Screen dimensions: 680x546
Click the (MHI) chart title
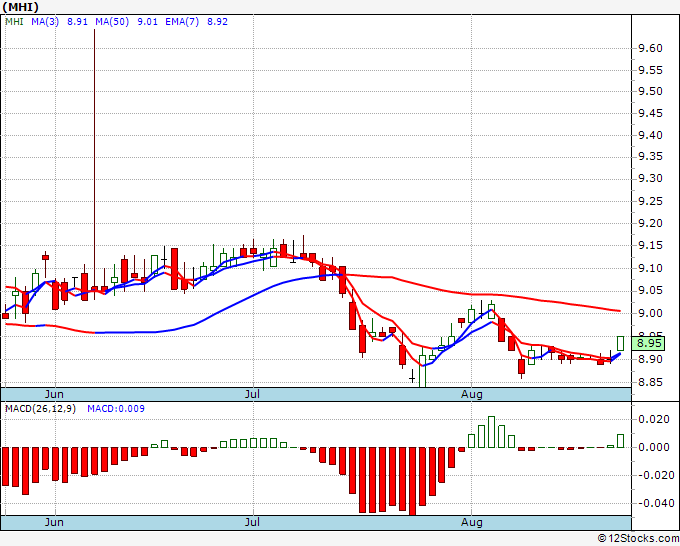click(21, 7)
